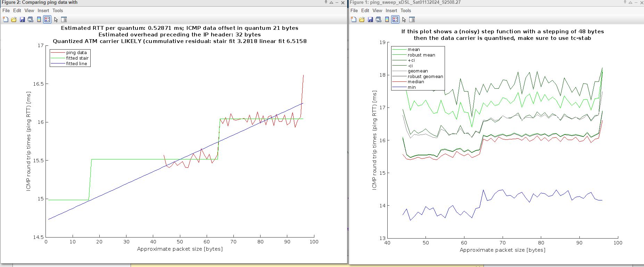The image size is (644, 267).
Task: Click 'median' legend entry in Figure 1
Action: point(416,82)
